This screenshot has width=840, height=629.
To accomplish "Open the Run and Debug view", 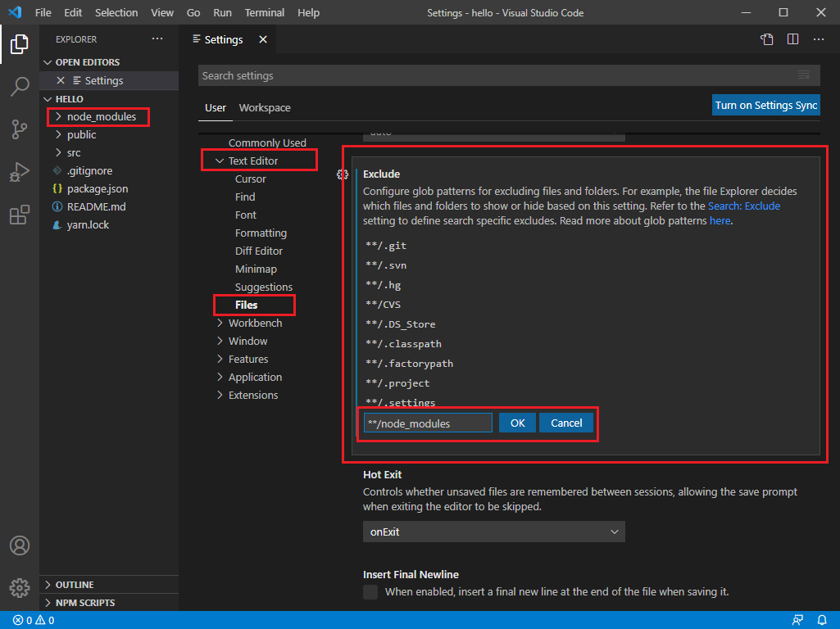I will (20, 172).
